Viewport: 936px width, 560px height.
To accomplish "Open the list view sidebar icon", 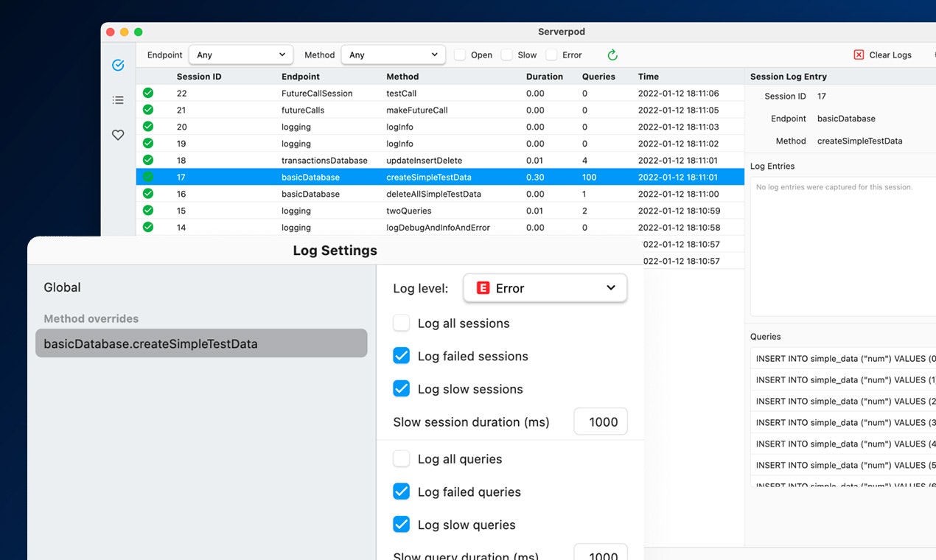I will [x=118, y=99].
